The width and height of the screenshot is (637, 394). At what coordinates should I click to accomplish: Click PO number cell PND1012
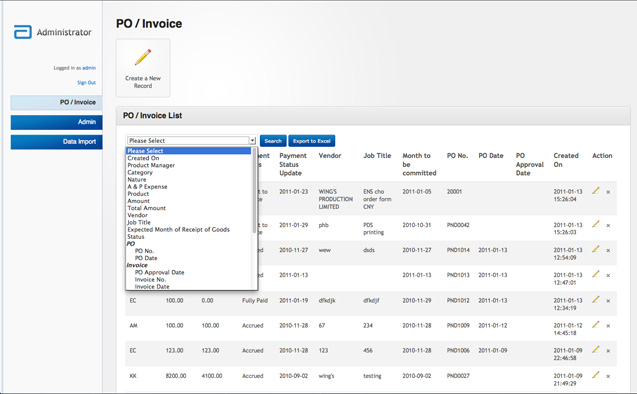458,301
